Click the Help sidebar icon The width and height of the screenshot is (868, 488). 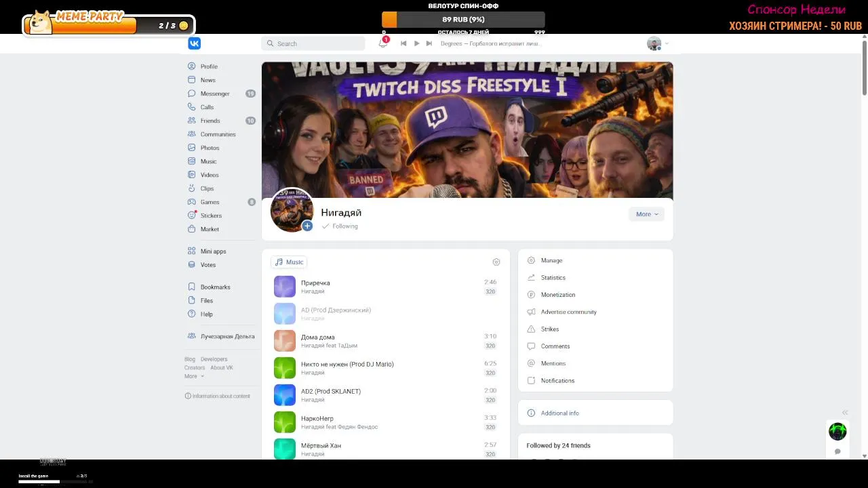pos(192,314)
